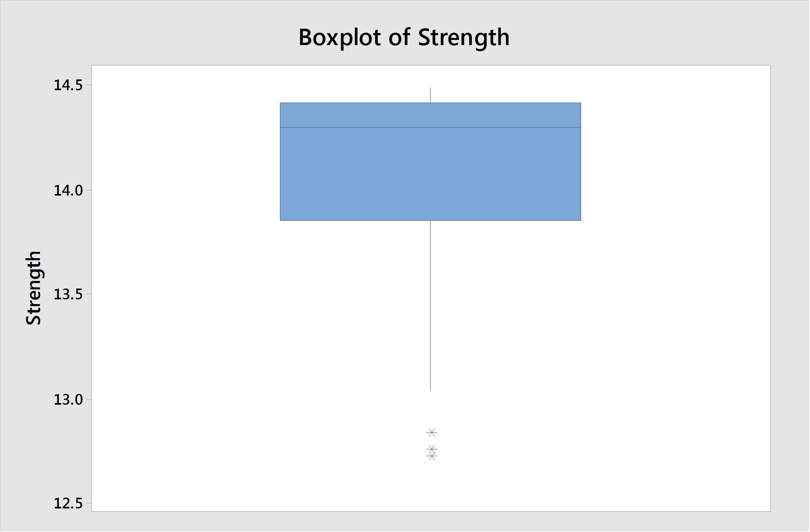Viewport: 810px width, 532px height.
Task: Click the upper whisker above the box
Action: tap(431, 95)
